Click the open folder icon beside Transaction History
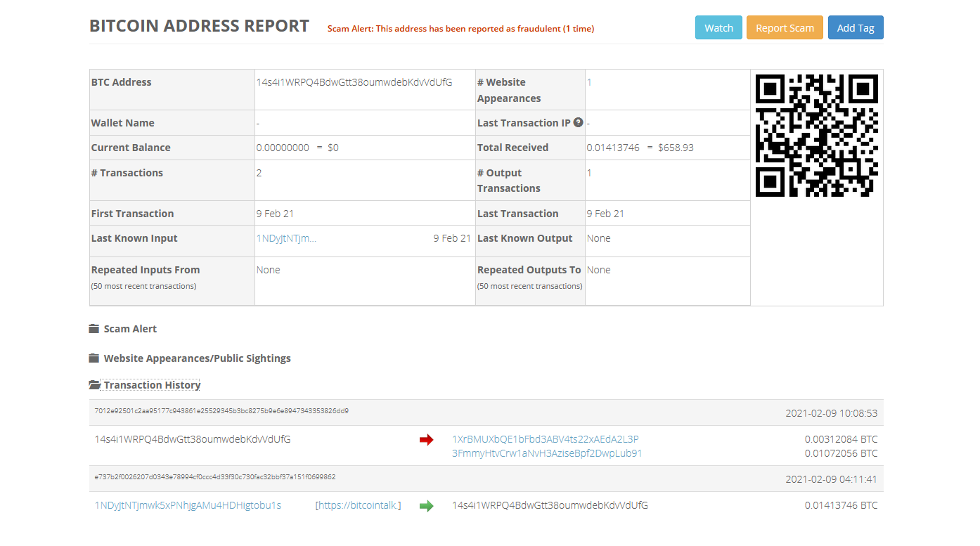Image resolution: width=980 pixels, height=546 pixels. point(95,385)
